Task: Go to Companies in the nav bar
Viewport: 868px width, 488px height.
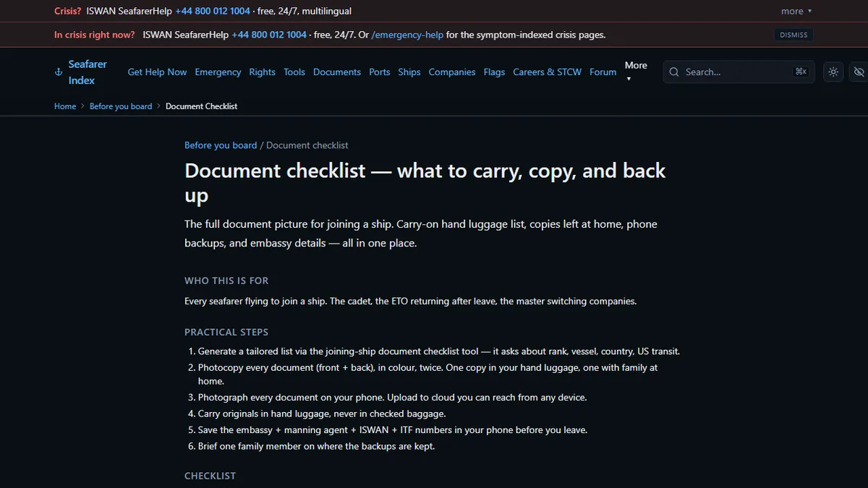Action: pyautogui.click(x=452, y=72)
